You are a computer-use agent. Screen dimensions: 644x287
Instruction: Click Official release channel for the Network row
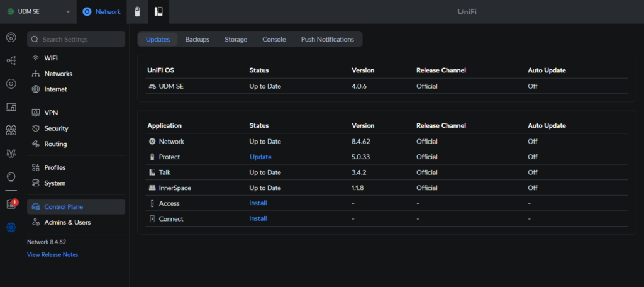pos(427,142)
